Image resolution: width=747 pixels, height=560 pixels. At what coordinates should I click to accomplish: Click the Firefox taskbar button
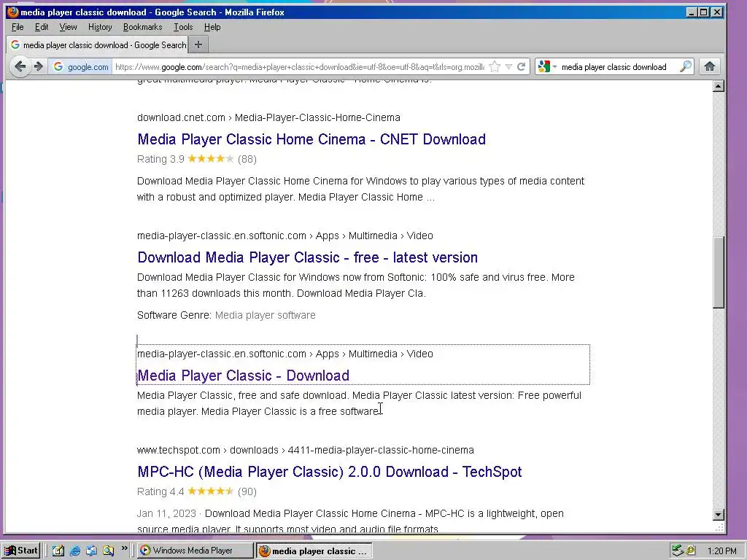314,551
